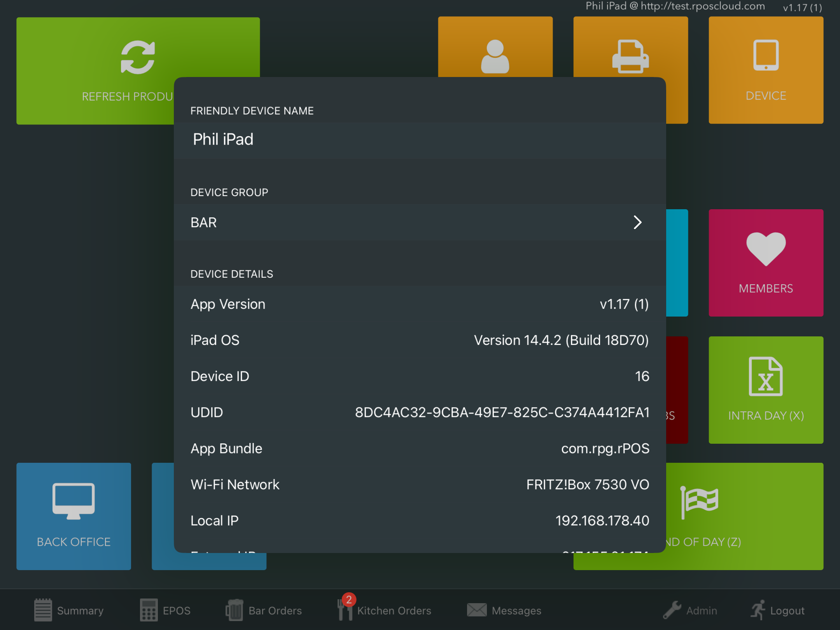Open the printer settings tile
840x630 pixels.
click(x=630, y=56)
